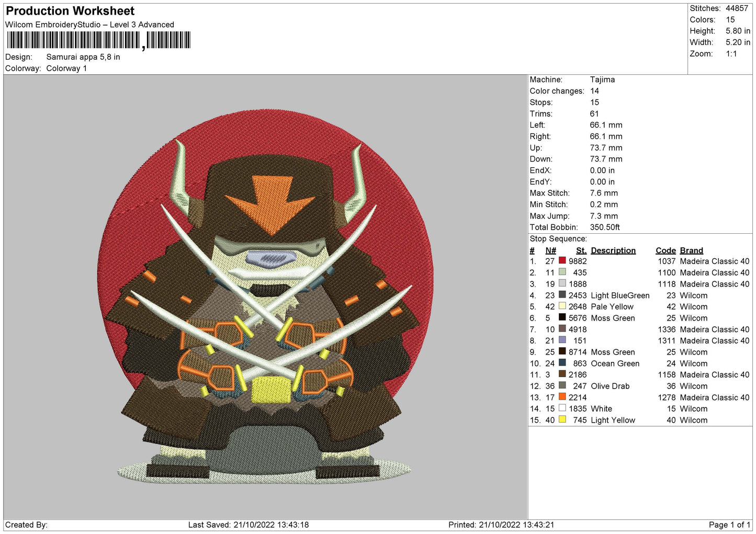Click 'Printed: 21/10/2022 13:43:21' footer text
The height and width of the screenshot is (534, 756).
click(501, 525)
